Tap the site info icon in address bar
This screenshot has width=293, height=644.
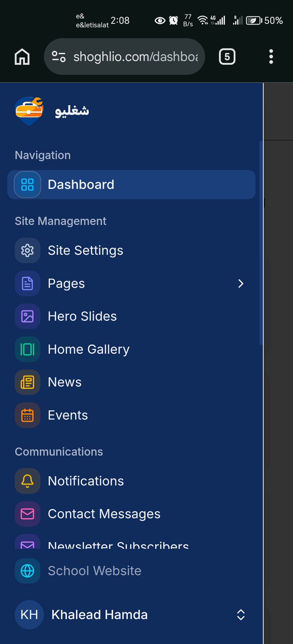[59, 57]
